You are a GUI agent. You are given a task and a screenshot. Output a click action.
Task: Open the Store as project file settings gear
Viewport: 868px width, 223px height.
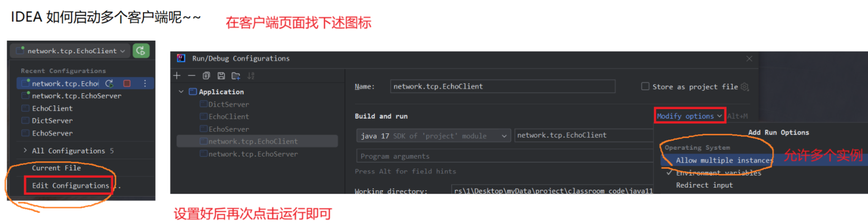(x=745, y=87)
